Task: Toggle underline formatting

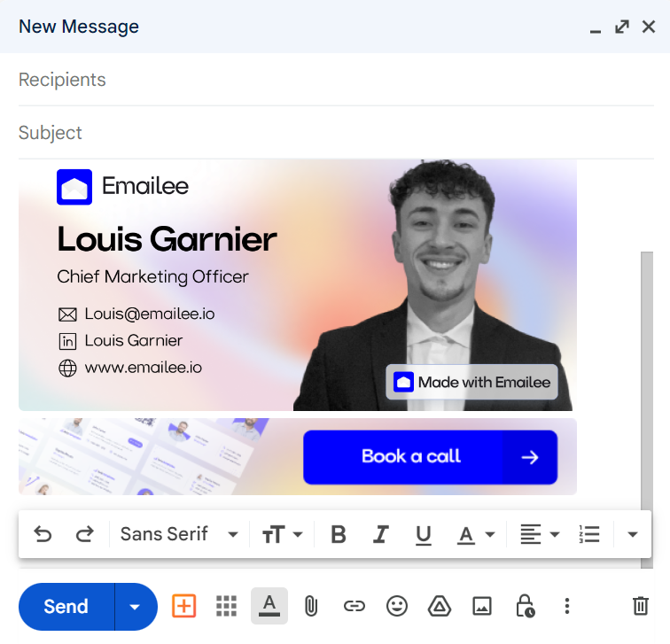Action: click(423, 534)
